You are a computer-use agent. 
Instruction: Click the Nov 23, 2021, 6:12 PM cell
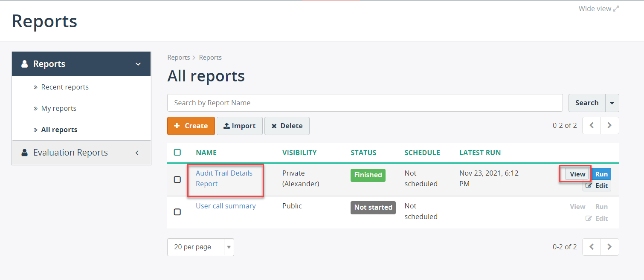point(489,179)
